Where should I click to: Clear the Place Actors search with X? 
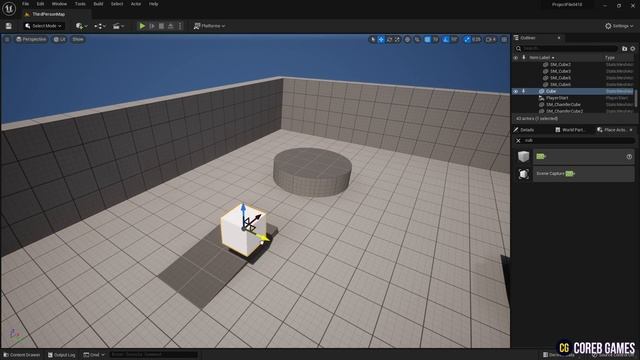click(518, 140)
